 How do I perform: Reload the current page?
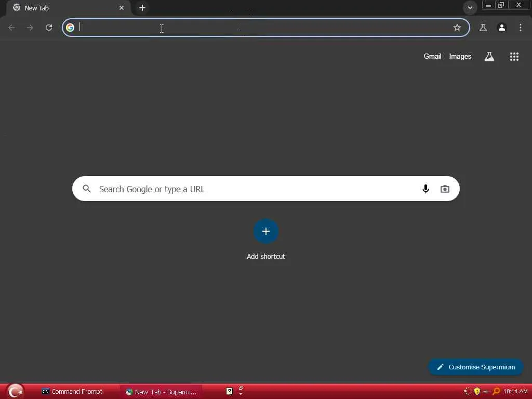[x=49, y=28]
